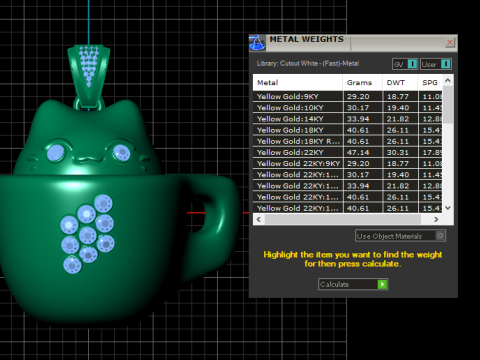Click the left arrow of the horizontal scrollbar
Image resolution: width=480 pixels, height=360 pixels.
pyautogui.click(x=259, y=219)
